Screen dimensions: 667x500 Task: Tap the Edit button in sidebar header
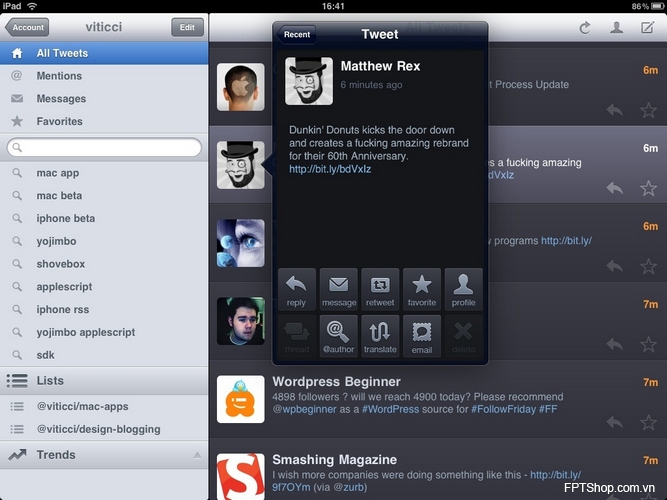click(x=187, y=27)
